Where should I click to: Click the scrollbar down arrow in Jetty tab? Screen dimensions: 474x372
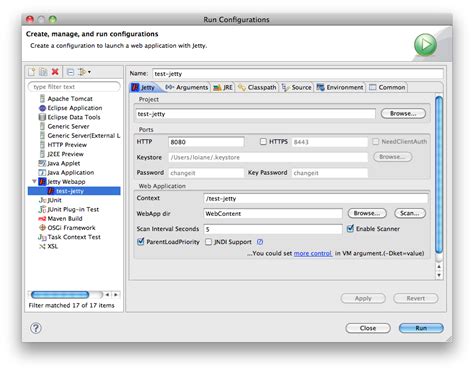tap(439, 275)
